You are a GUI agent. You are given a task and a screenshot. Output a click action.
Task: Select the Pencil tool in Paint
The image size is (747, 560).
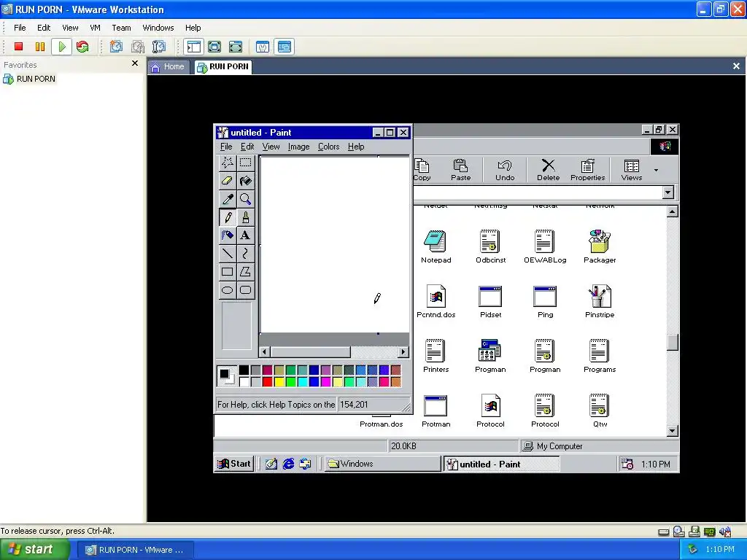pos(228,217)
